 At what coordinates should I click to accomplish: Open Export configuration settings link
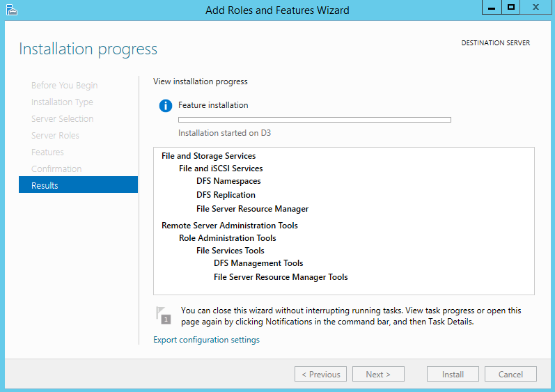[206, 340]
